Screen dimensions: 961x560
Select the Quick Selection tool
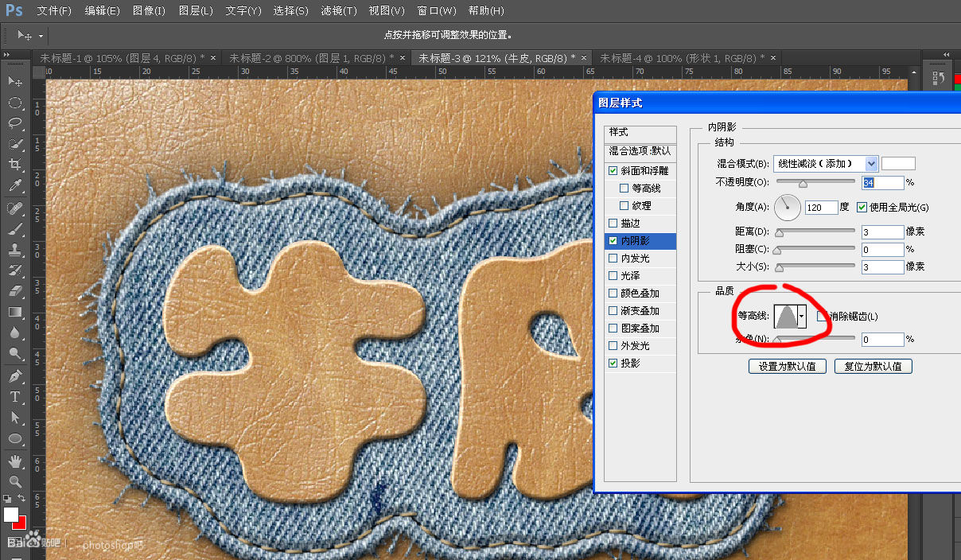(15, 144)
